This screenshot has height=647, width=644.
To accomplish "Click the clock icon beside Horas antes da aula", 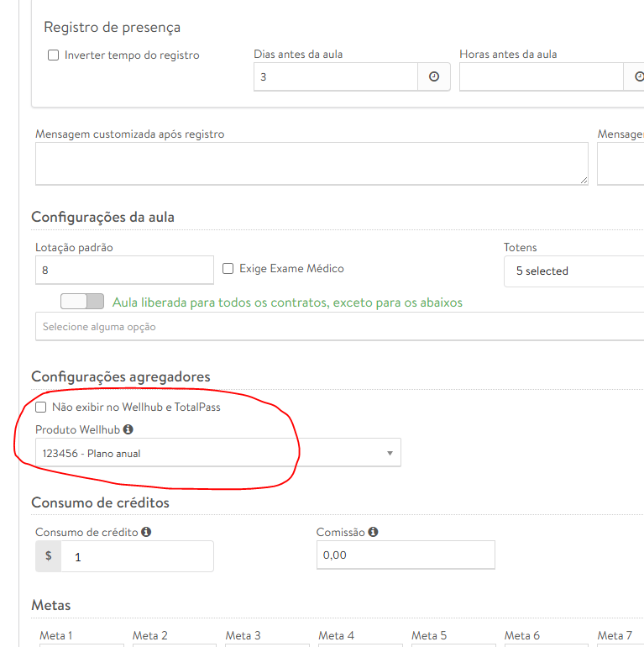I will pyautogui.click(x=638, y=76).
